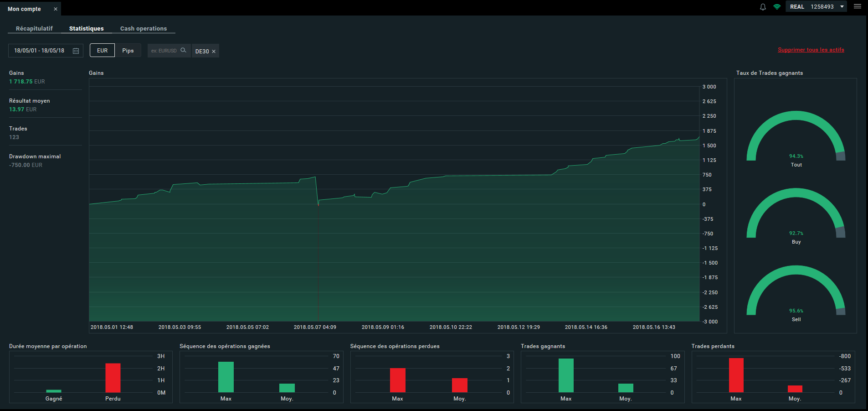868x411 pixels.
Task: Click the green Wi-Fi connection status icon
Action: click(x=777, y=7)
